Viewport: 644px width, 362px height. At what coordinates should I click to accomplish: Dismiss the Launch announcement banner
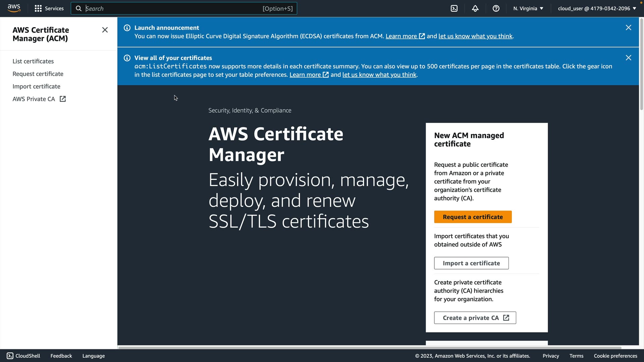(628, 28)
